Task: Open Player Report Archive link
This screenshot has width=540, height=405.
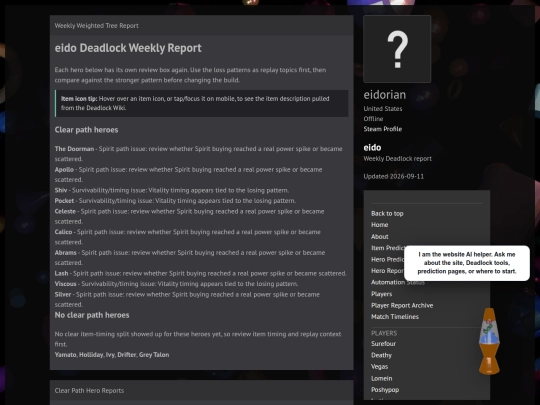Action: pyautogui.click(x=402, y=305)
